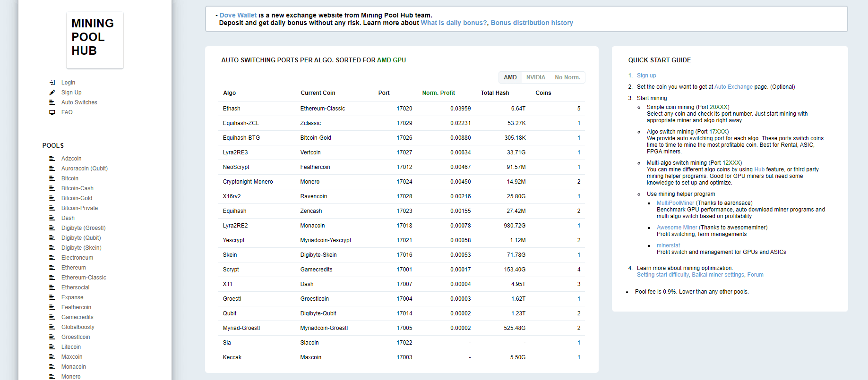Open the Bonus distribution history link
Image resolution: width=868 pixels, height=380 pixels.
coord(532,23)
